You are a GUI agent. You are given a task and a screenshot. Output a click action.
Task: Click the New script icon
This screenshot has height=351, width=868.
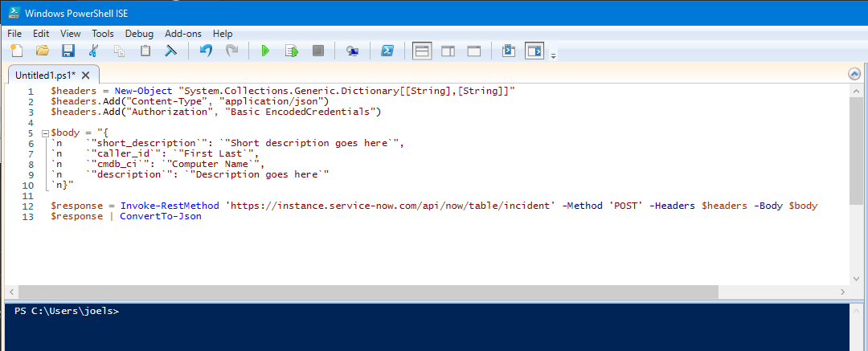(x=17, y=51)
